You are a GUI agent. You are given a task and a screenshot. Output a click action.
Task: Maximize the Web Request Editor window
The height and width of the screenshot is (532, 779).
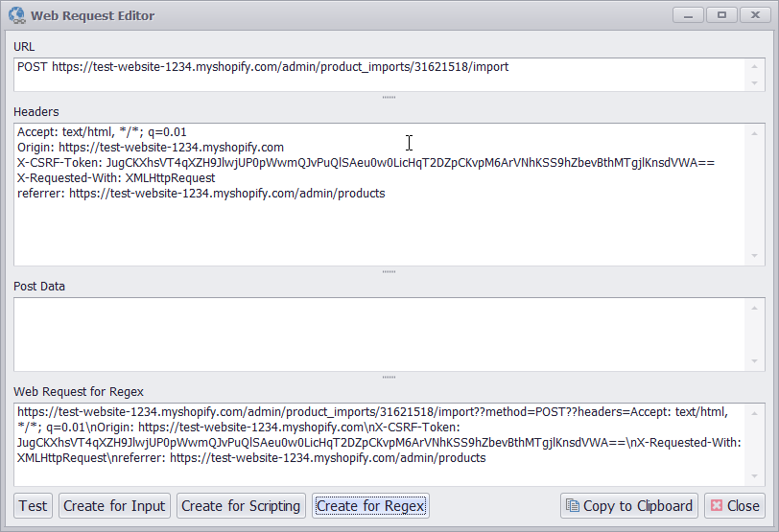721,14
